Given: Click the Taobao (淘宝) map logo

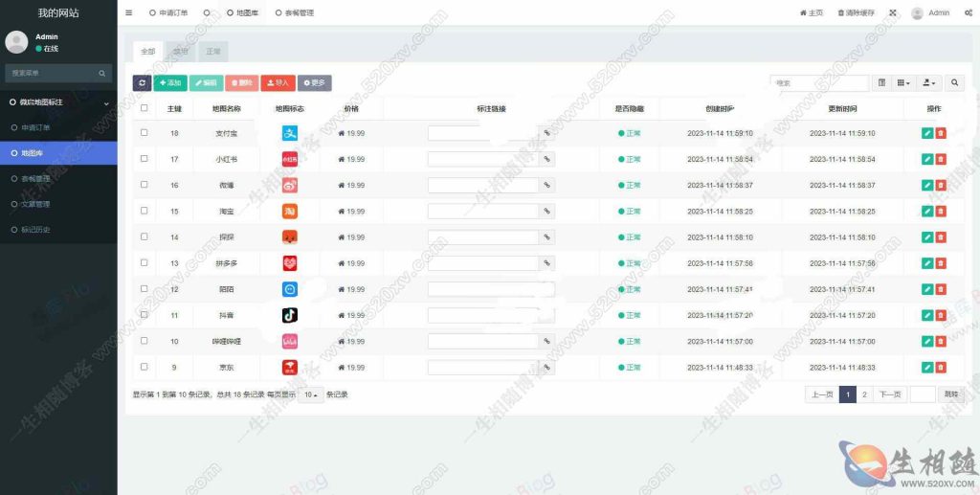Looking at the screenshot, I should tap(289, 212).
